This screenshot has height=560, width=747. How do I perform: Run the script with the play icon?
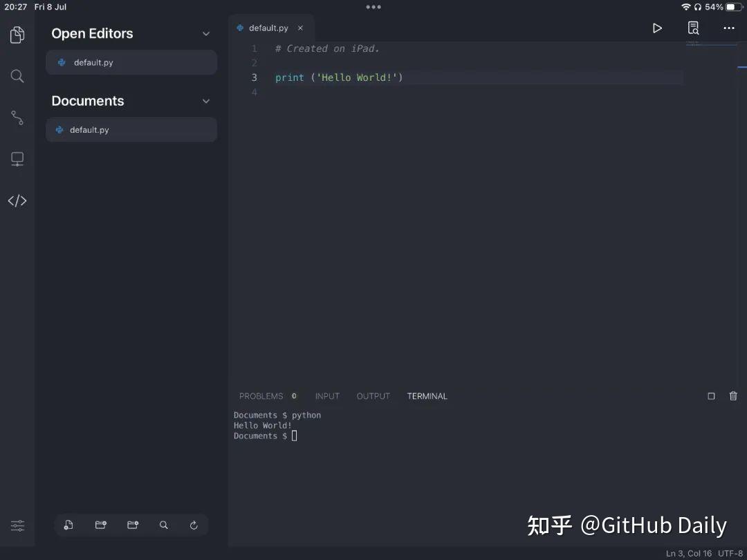click(657, 28)
